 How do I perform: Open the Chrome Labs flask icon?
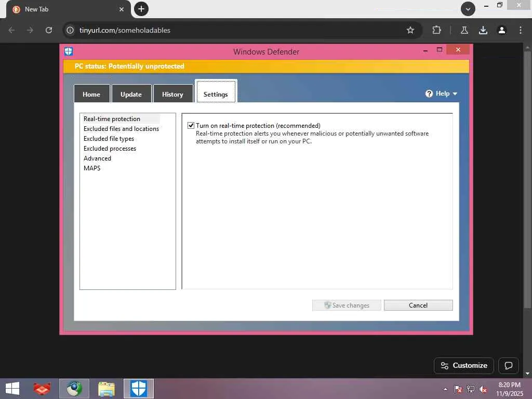[464, 30]
